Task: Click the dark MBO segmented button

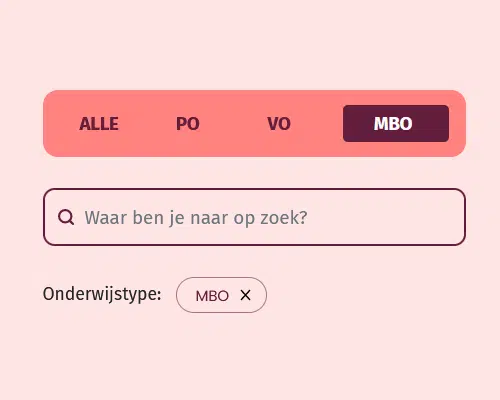Action: 396,124
